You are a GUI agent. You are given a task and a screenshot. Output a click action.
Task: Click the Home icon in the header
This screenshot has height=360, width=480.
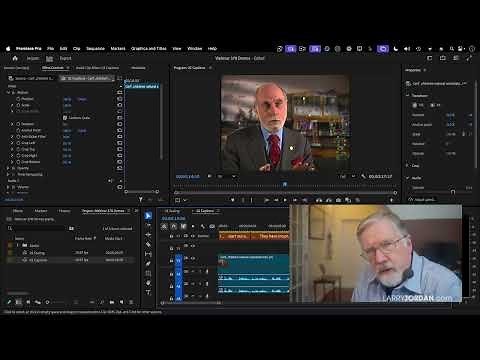15,58
